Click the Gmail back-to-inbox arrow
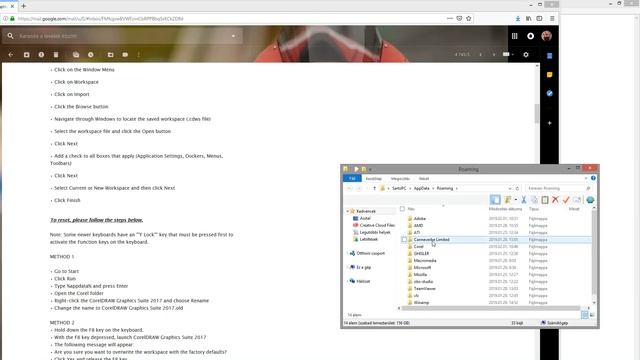 (11, 54)
